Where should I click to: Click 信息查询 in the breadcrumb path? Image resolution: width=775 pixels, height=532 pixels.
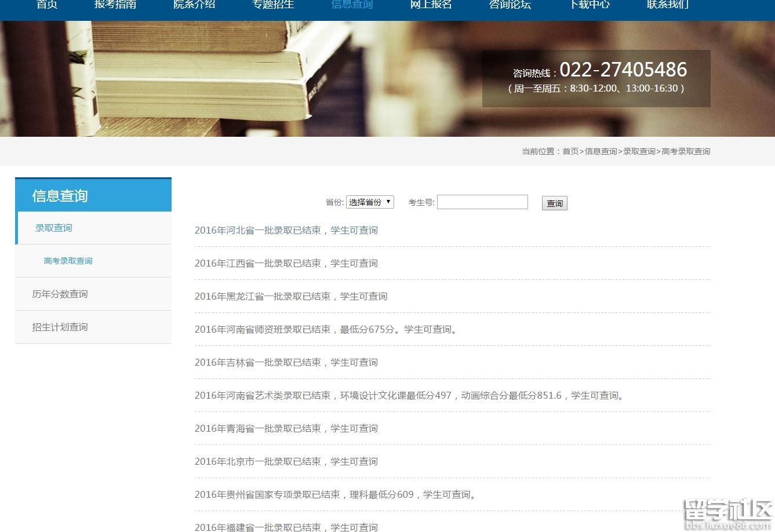(x=601, y=151)
